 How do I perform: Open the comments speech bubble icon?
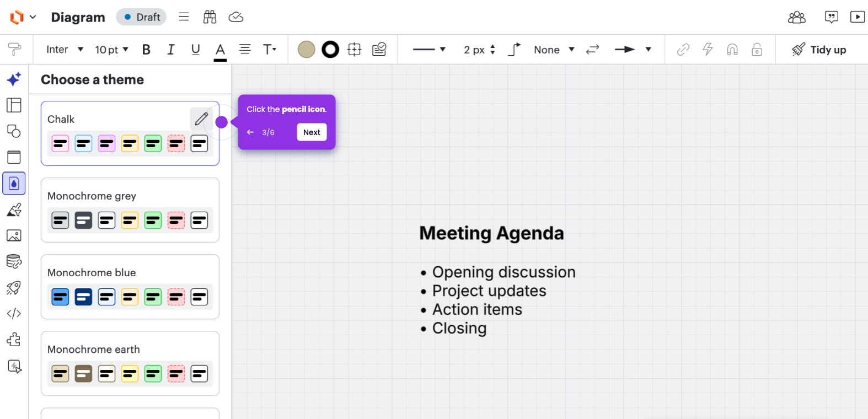pos(831,17)
